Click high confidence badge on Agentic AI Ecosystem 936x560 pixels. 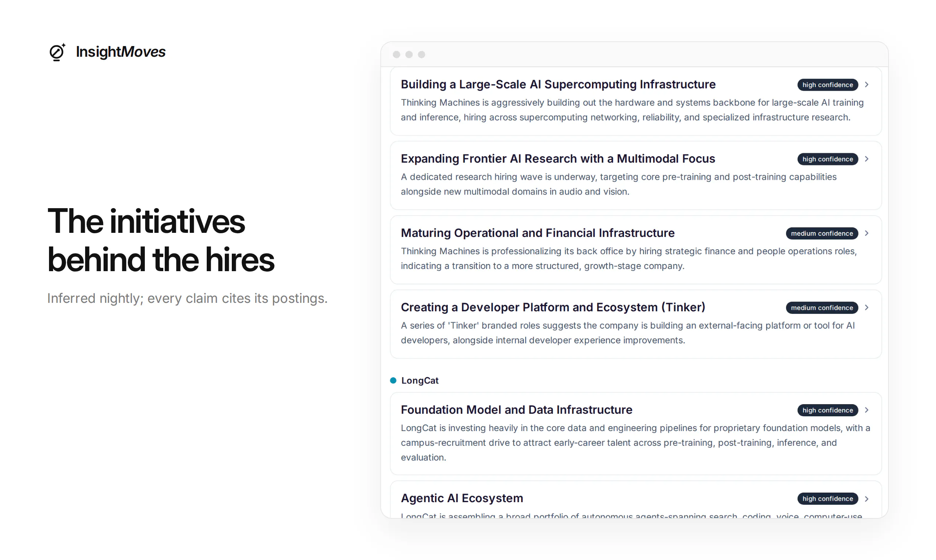(x=827, y=498)
